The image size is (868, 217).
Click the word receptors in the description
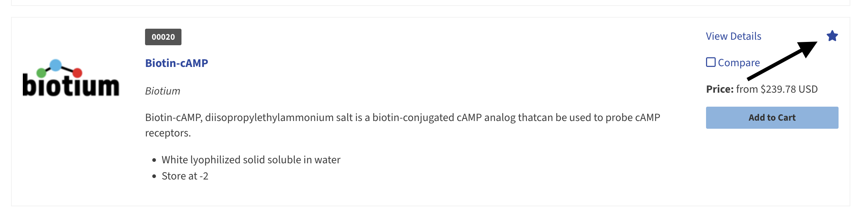click(x=168, y=133)
